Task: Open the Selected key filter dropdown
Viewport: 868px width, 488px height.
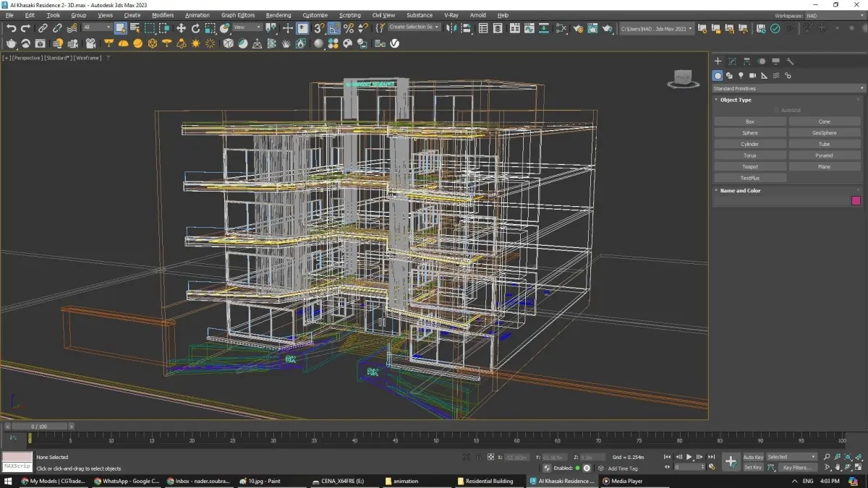Action: tap(792, 457)
